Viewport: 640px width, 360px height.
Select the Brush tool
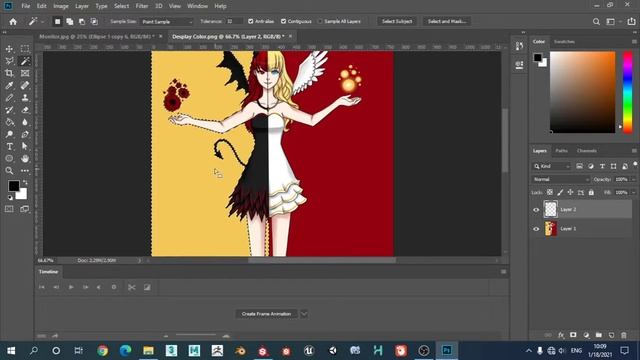click(x=9, y=98)
